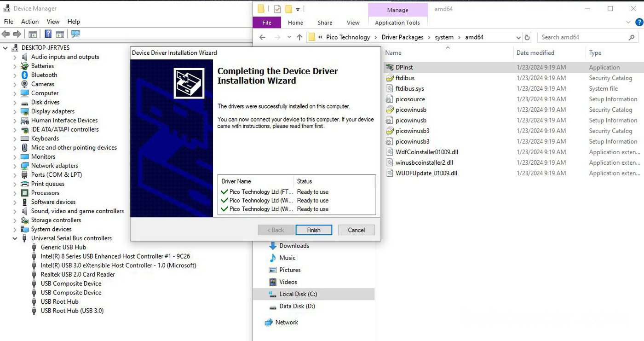Click Cancel in the driver wizard

pyautogui.click(x=356, y=230)
